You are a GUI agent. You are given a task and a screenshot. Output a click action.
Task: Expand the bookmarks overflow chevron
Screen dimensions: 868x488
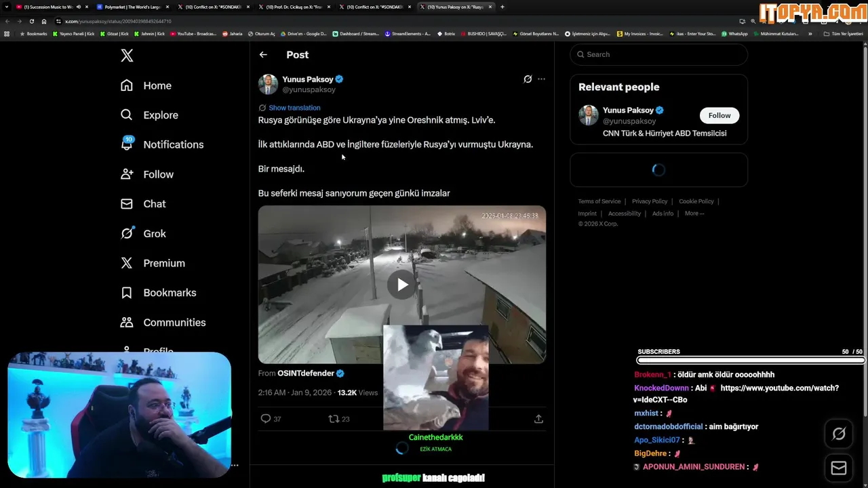pyautogui.click(x=810, y=34)
